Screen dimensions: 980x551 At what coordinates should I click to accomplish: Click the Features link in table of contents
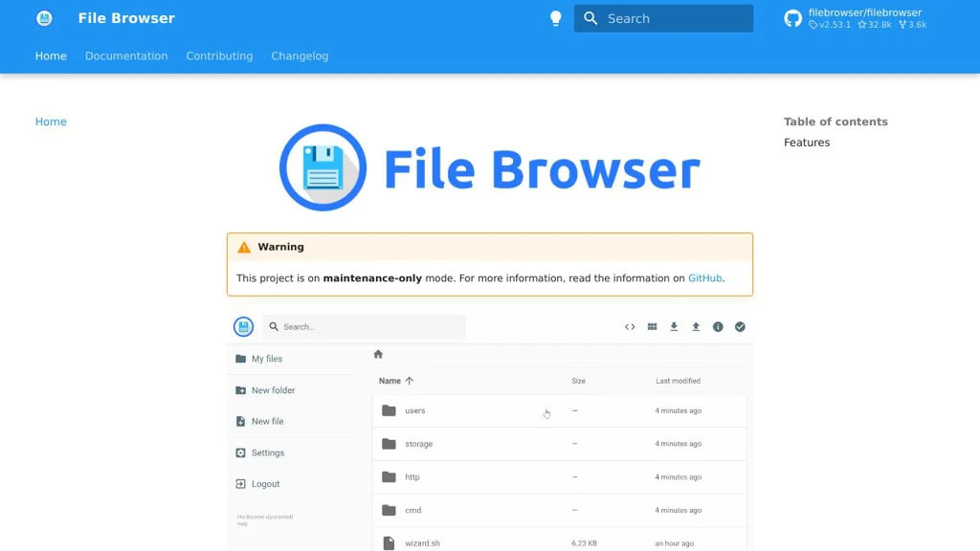806,142
